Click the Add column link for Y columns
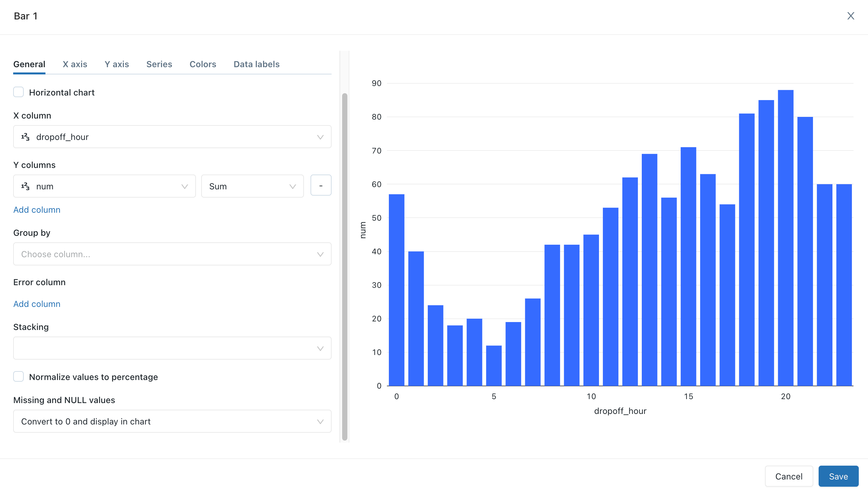This screenshot has height=490, width=868. coord(37,209)
